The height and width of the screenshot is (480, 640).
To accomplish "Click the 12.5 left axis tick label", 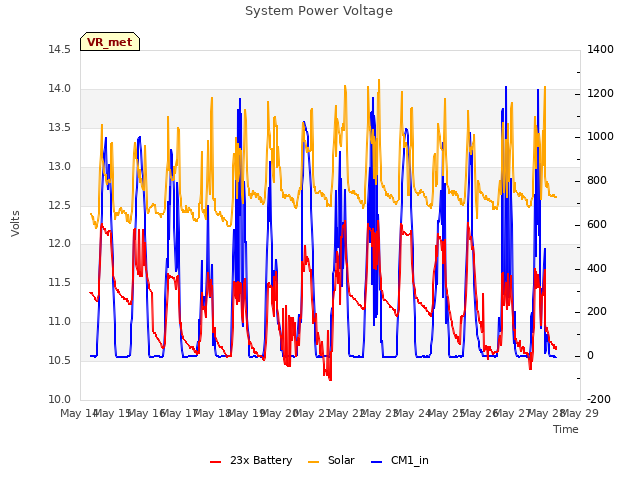I will (x=59, y=205).
